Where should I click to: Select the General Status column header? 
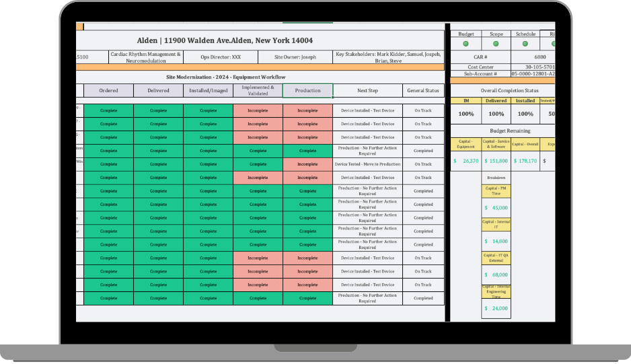pos(423,91)
